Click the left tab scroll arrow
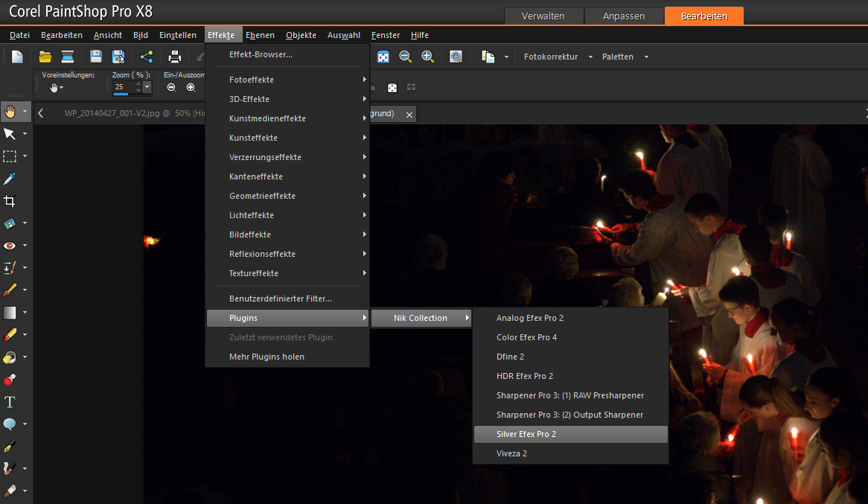This screenshot has width=868, height=504. click(x=41, y=113)
